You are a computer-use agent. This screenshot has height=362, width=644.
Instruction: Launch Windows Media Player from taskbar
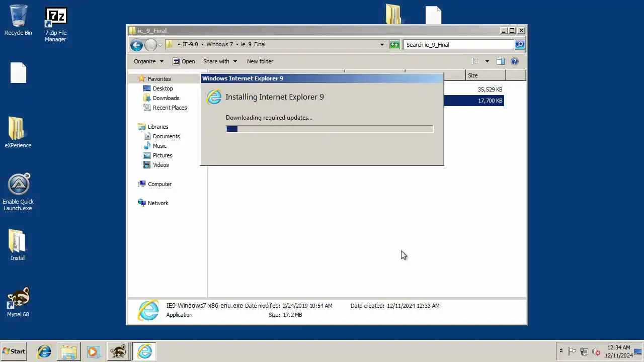pos(93,351)
